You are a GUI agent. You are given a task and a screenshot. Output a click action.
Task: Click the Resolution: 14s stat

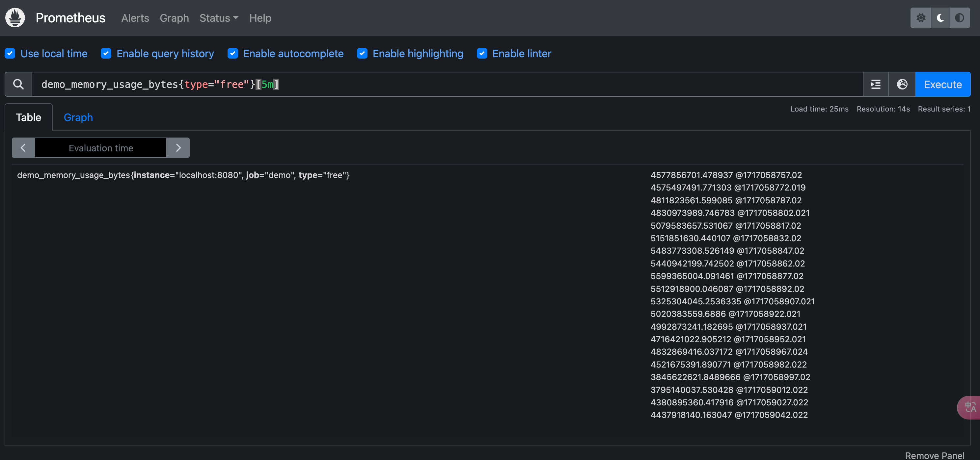tap(883, 109)
